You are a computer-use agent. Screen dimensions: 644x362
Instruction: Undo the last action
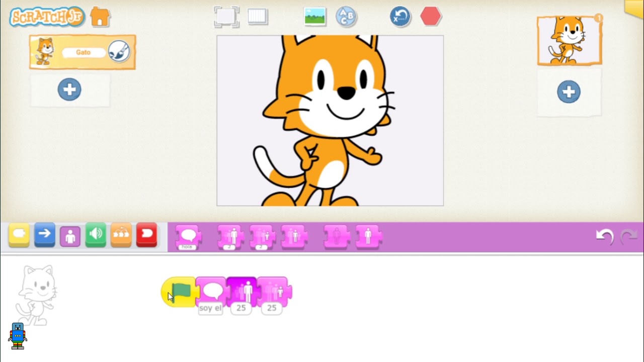point(605,236)
